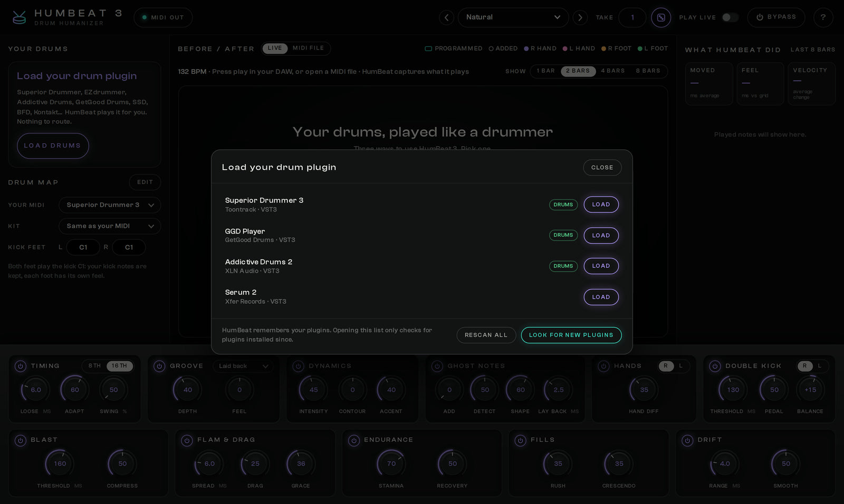Image resolution: width=844 pixels, height=504 pixels.
Task: Load the Serum 2 plugin
Action: (601, 297)
